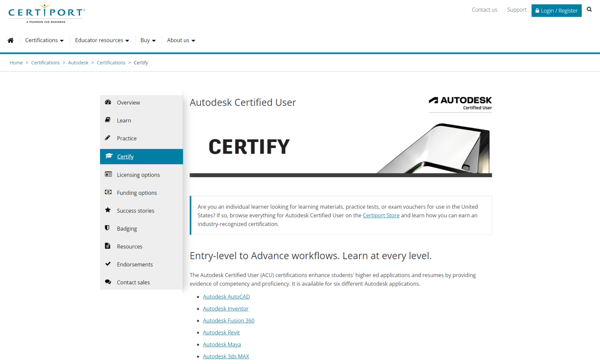Click the home icon in the navigation bar
The width and height of the screenshot is (600, 364).
click(11, 40)
